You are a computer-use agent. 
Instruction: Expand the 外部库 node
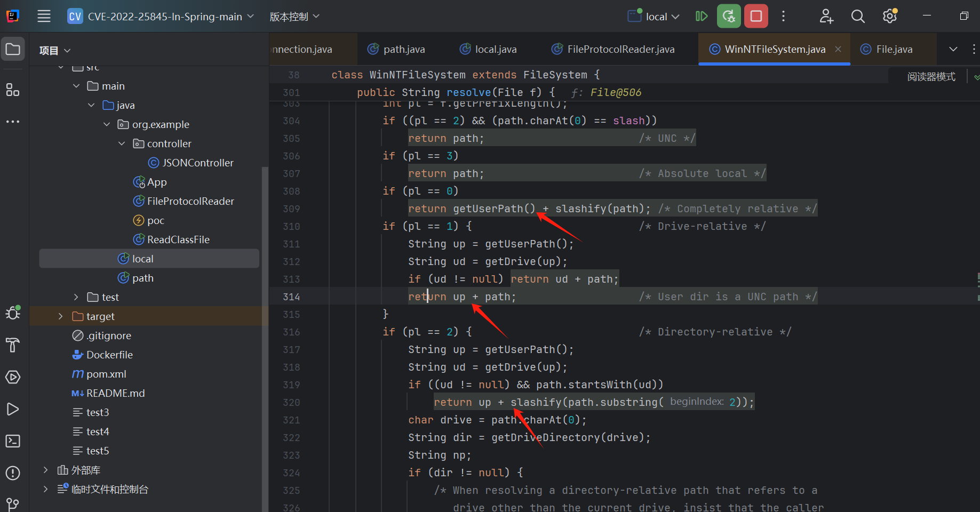[45, 470]
